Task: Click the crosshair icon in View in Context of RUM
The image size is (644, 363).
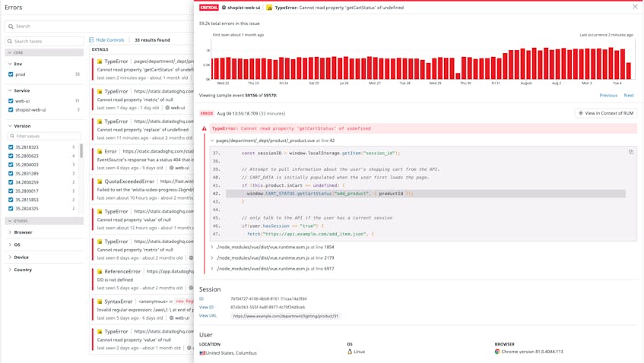Action: (x=581, y=113)
